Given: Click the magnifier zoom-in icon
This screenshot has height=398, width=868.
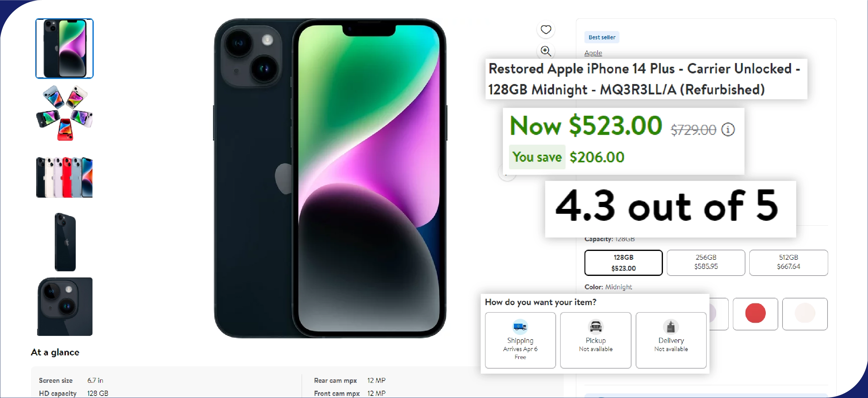Looking at the screenshot, I should pos(546,51).
